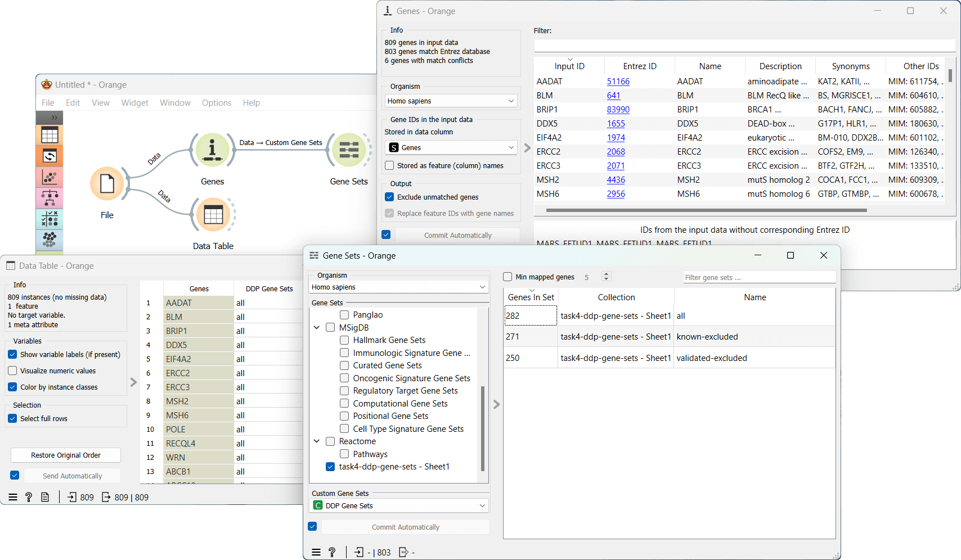Click Data Table input summary icon showing 809

click(72, 497)
